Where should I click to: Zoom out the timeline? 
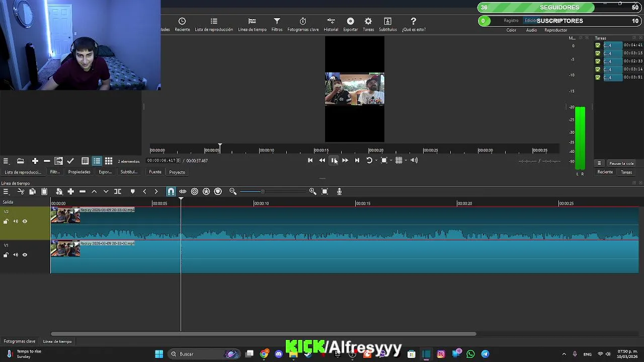[x=233, y=192]
